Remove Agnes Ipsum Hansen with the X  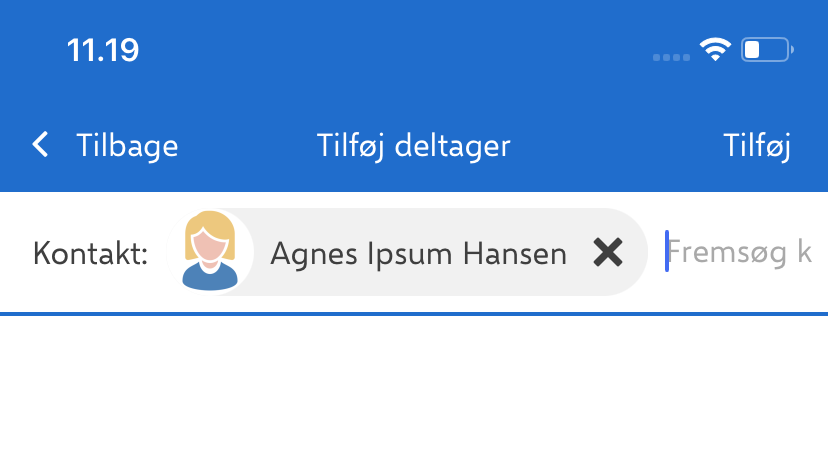(x=607, y=253)
